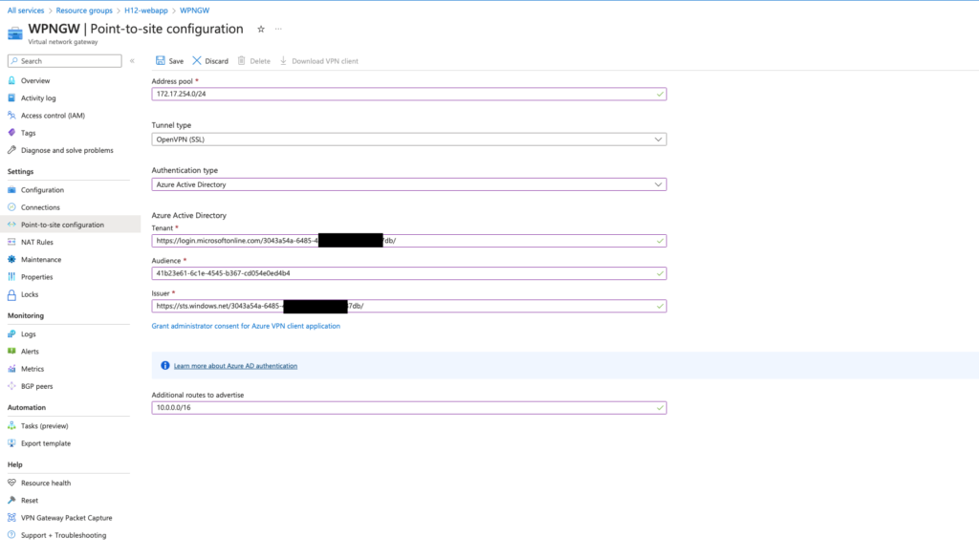Click the Support + Troubleshooting icon
Screen dimensions: 979x560
(11, 535)
